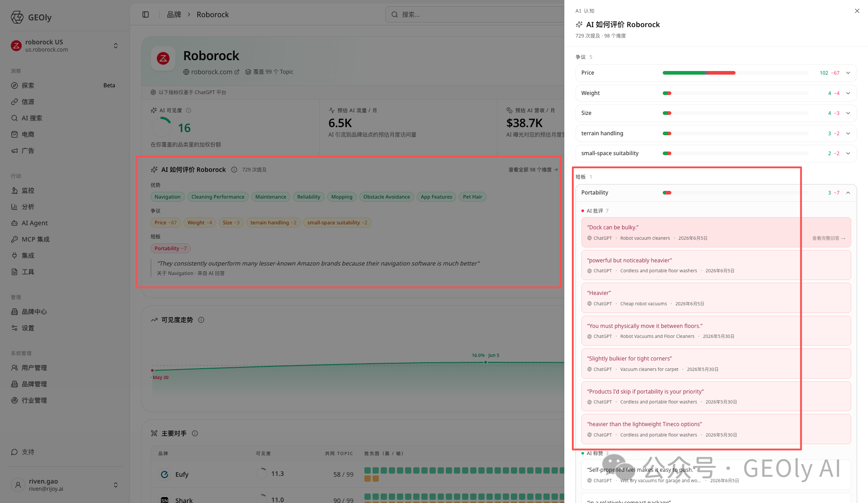Click Portability −7 weakness tag
This screenshot has width=868, height=503.
coord(170,248)
